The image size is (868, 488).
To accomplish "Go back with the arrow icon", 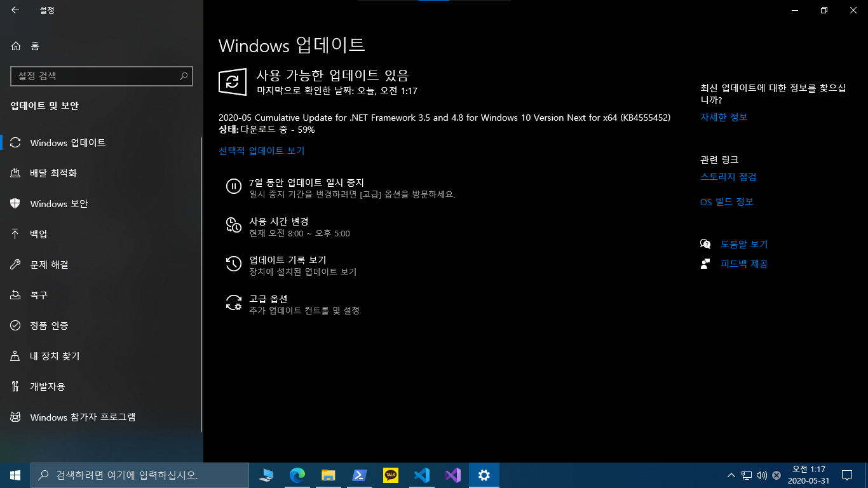I will click(15, 10).
